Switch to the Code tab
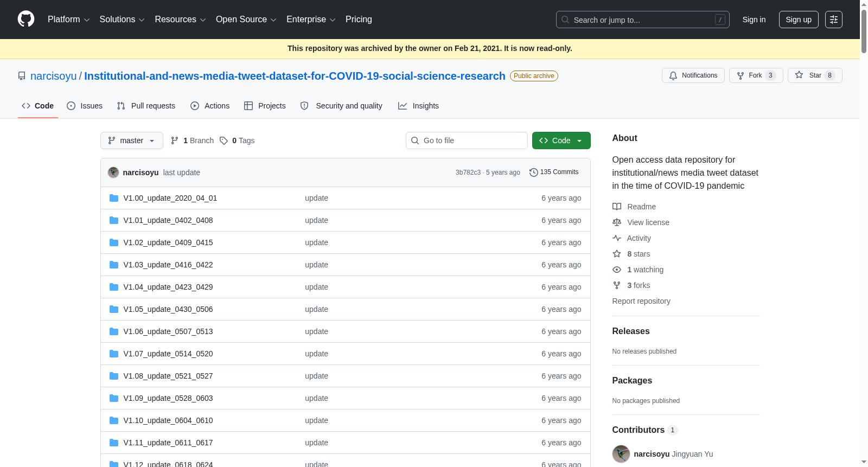Screen dimensions: 868x467 [38, 106]
